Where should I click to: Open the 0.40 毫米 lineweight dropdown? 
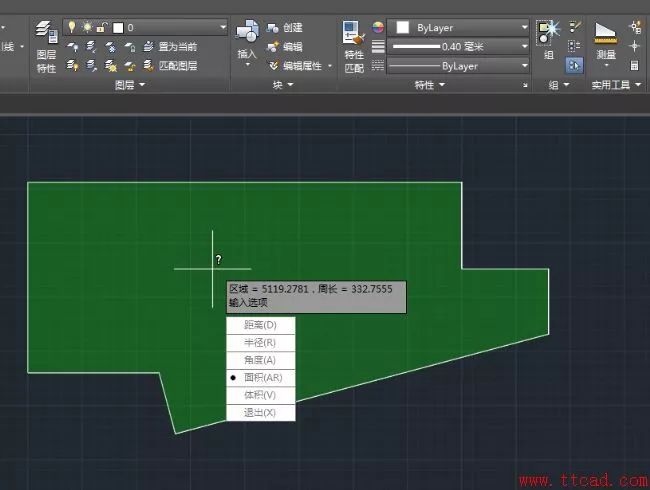click(524, 46)
